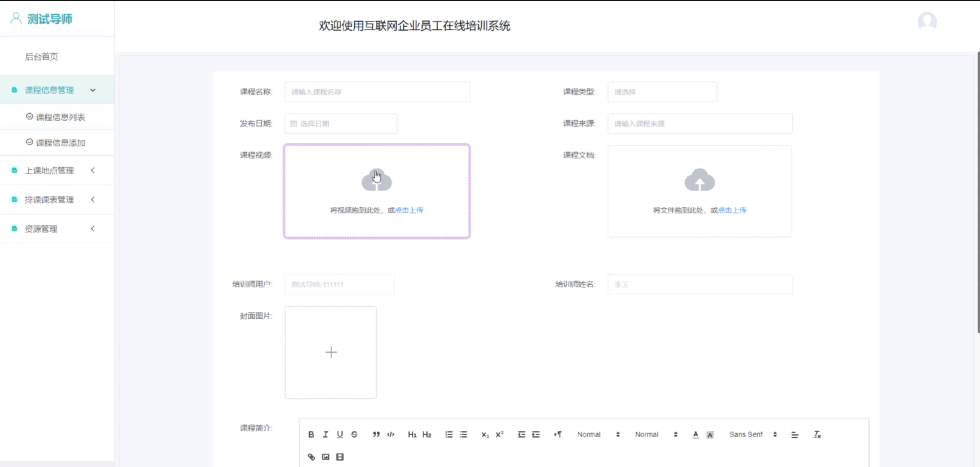Toggle strikethrough formatting in the editor
The image size is (980, 467).
pyautogui.click(x=354, y=434)
